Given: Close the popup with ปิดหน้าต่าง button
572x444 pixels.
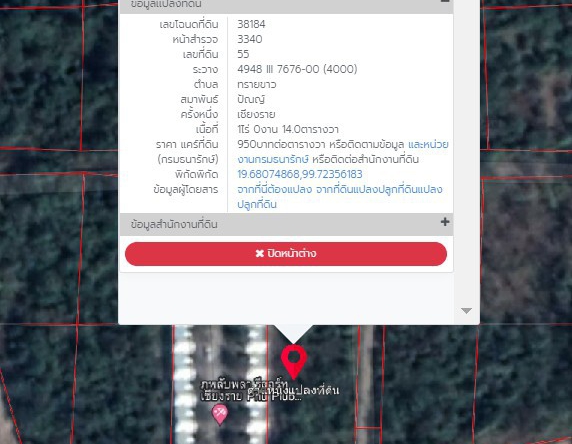Looking at the screenshot, I should point(286,254).
